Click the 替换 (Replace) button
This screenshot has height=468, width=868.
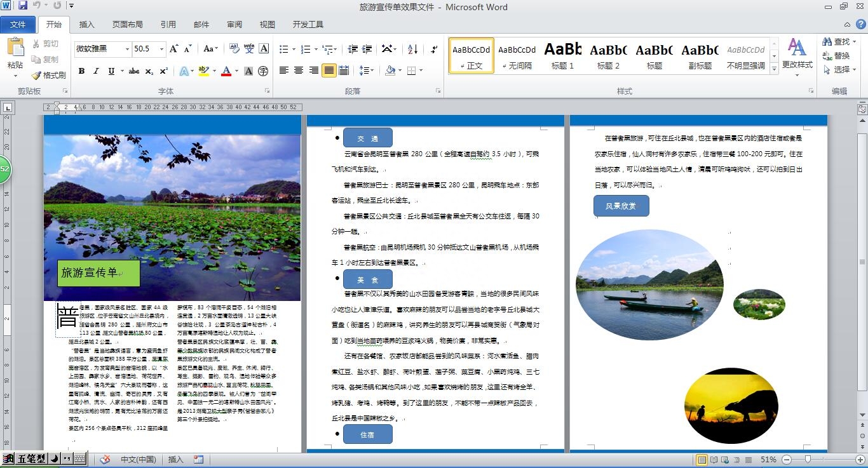[836, 55]
